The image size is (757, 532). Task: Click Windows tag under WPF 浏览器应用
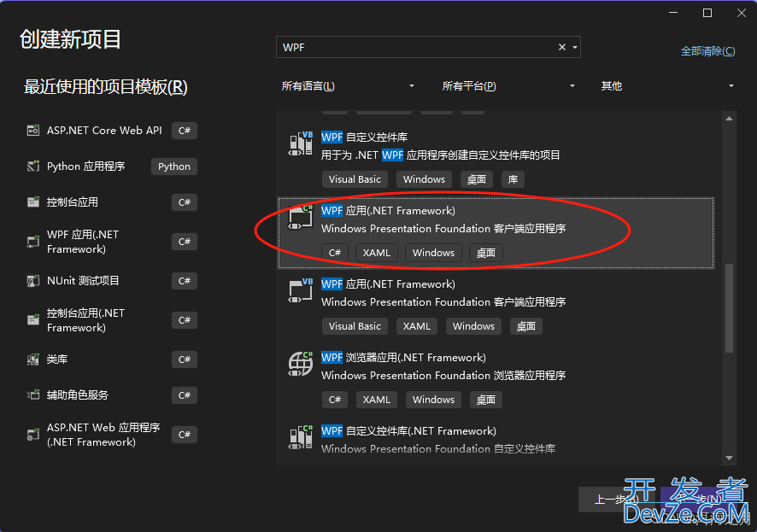click(x=433, y=400)
